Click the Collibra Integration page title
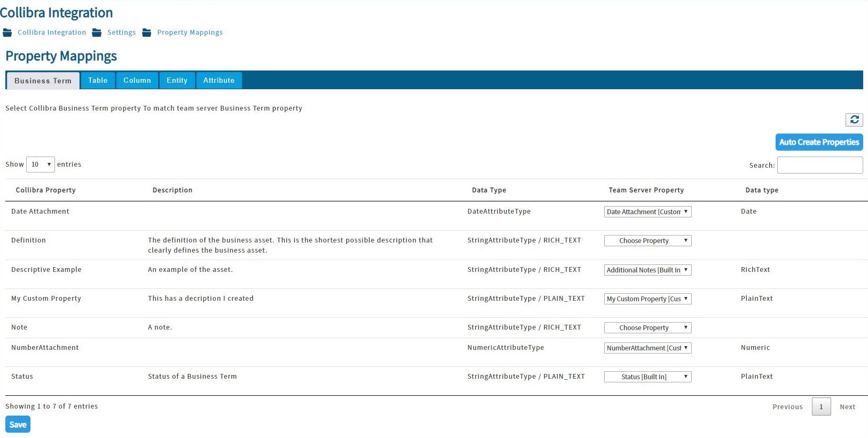The height and width of the screenshot is (438, 868). pos(57,13)
